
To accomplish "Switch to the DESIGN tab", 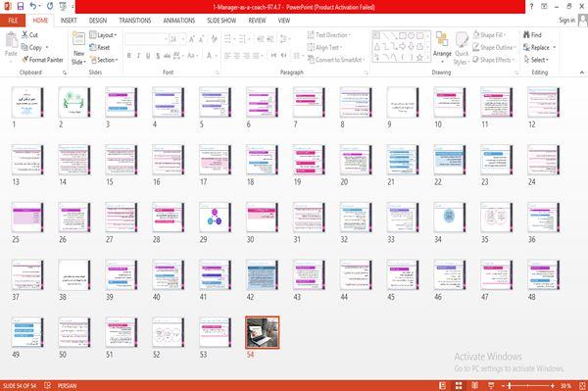I will tap(98, 21).
